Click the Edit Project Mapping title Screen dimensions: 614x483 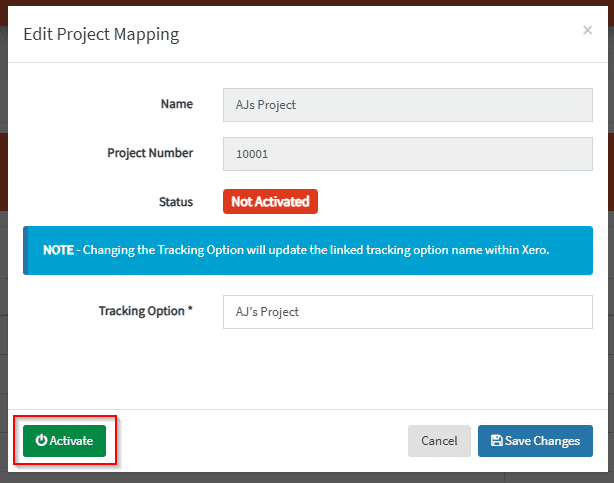coord(101,34)
